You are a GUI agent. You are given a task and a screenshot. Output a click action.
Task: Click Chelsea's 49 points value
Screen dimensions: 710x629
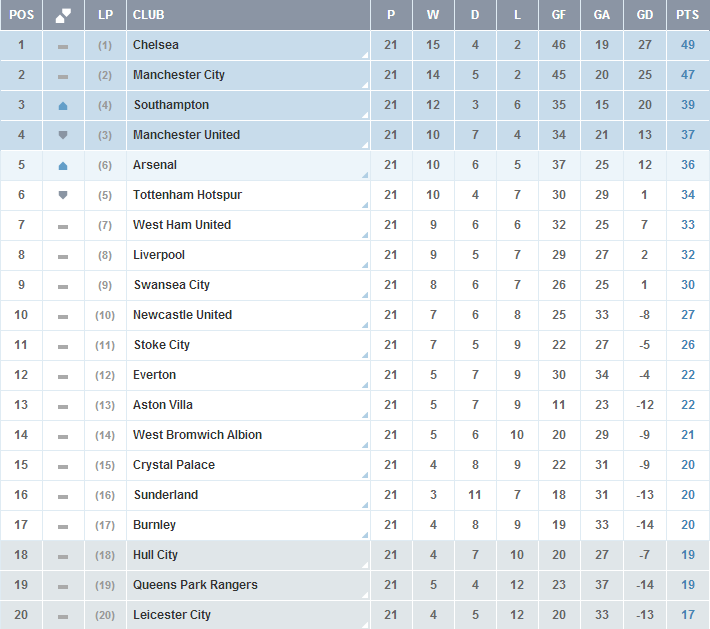pos(687,45)
